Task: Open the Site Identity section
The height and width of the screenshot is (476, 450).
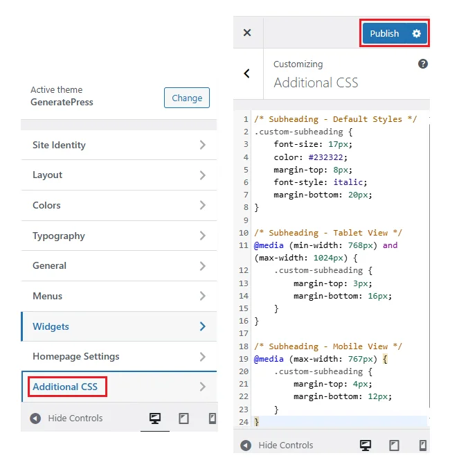Action: (x=119, y=145)
